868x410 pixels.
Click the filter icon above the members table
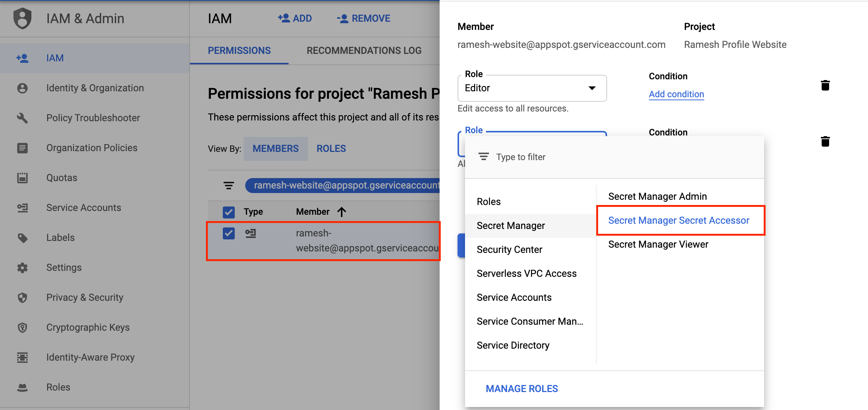[228, 185]
